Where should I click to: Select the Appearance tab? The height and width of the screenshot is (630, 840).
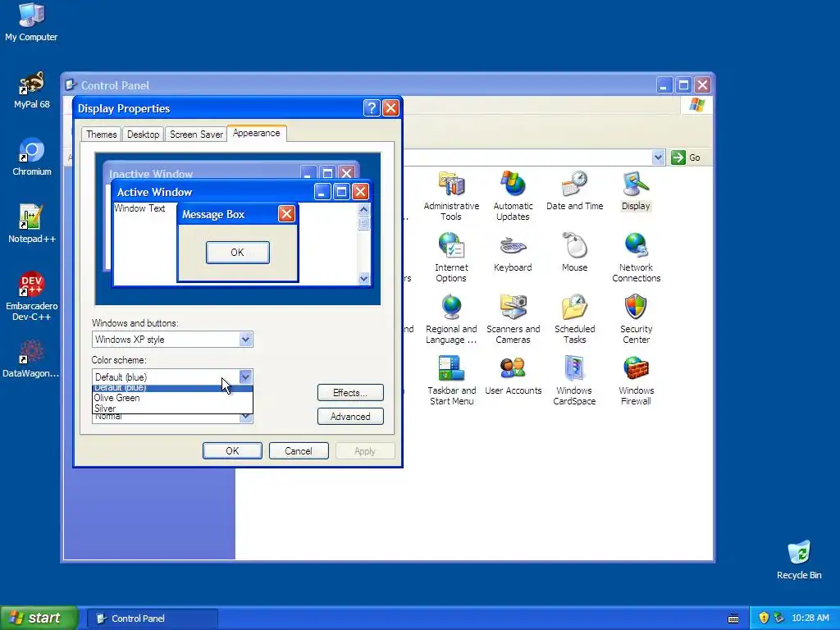coord(257,133)
